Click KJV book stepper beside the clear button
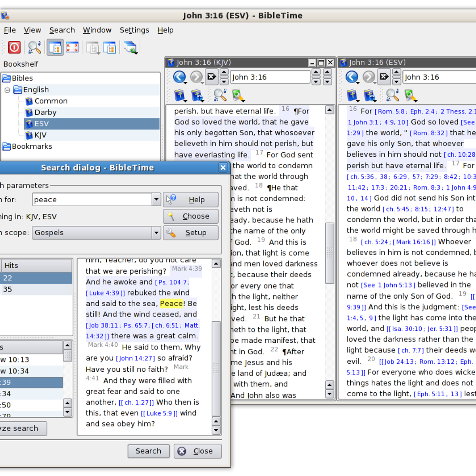 coord(224,77)
